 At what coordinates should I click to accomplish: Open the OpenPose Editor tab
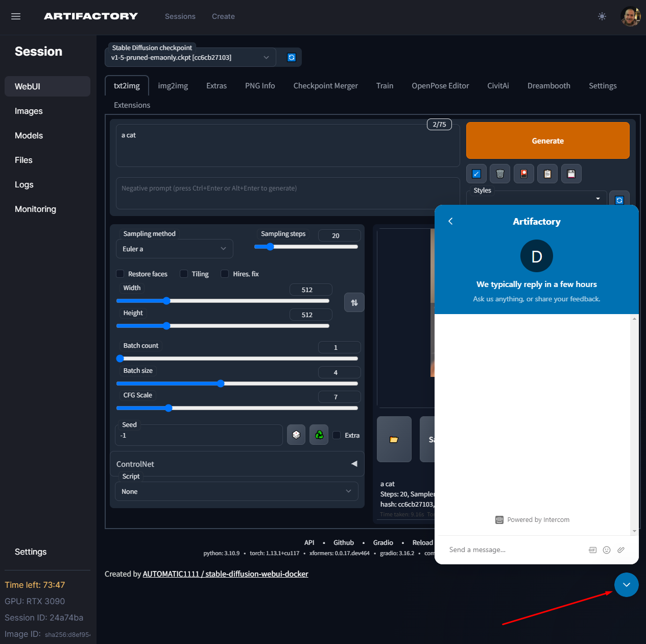(x=440, y=86)
